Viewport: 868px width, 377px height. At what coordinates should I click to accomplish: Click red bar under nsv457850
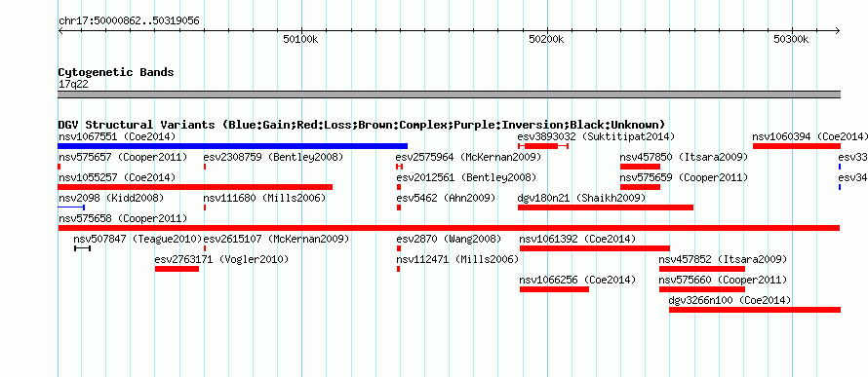[x=640, y=167]
